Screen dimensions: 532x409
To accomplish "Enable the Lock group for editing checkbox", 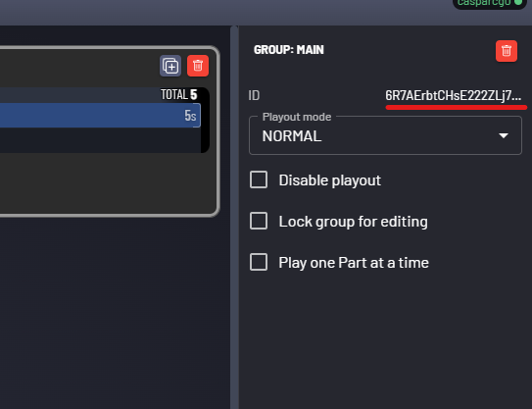I will [259, 221].
